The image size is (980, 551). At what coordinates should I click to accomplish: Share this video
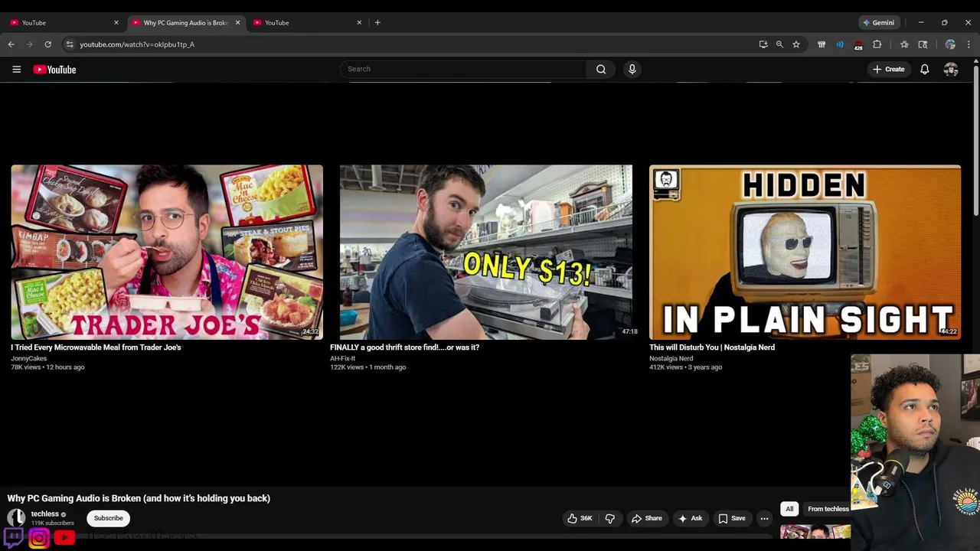pos(647,518)
